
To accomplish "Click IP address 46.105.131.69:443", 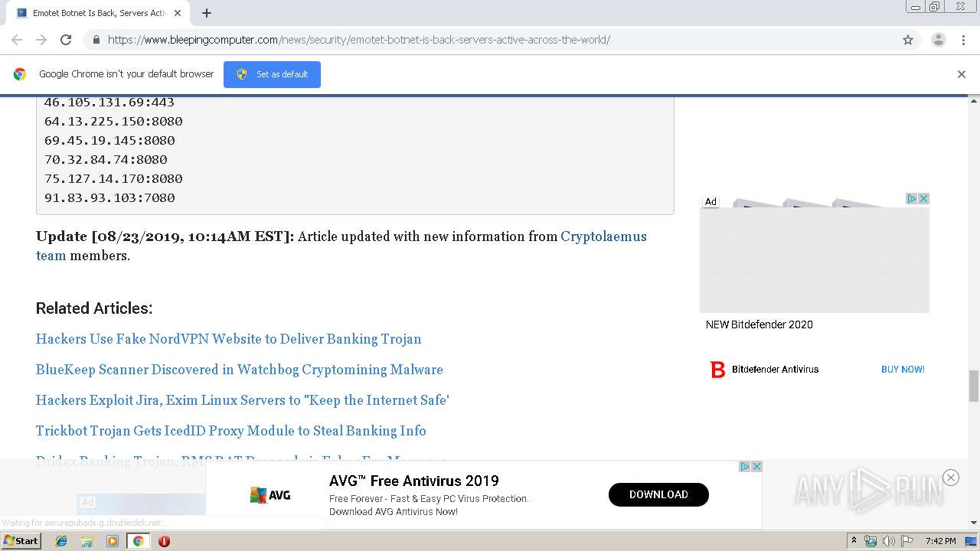I will point(109,103).
